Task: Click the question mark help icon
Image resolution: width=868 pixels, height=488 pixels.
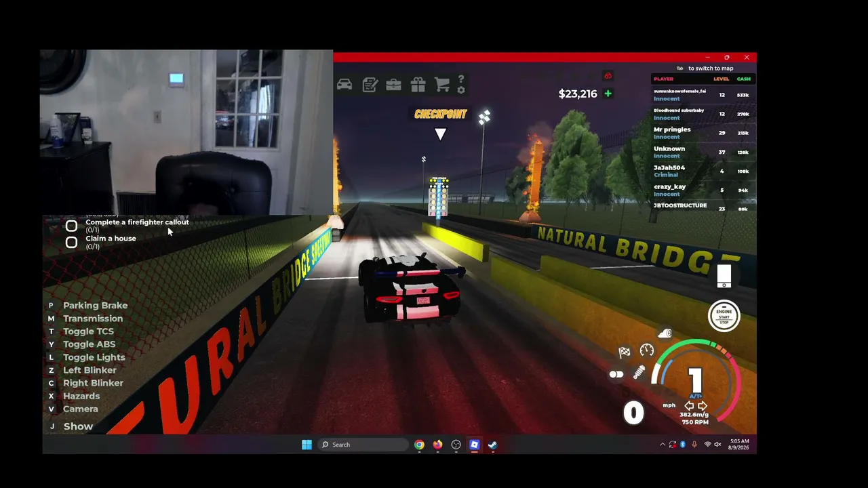Action: coord(461,79)
